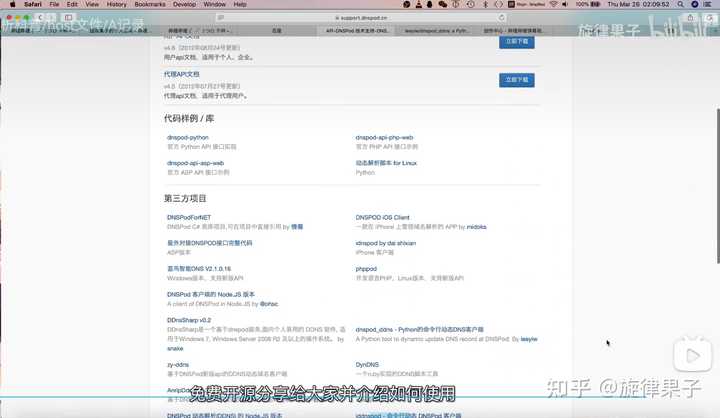This screenshot has height=418, width=720.
Task: Click the battery status indicator
Action: coord(588,4)
